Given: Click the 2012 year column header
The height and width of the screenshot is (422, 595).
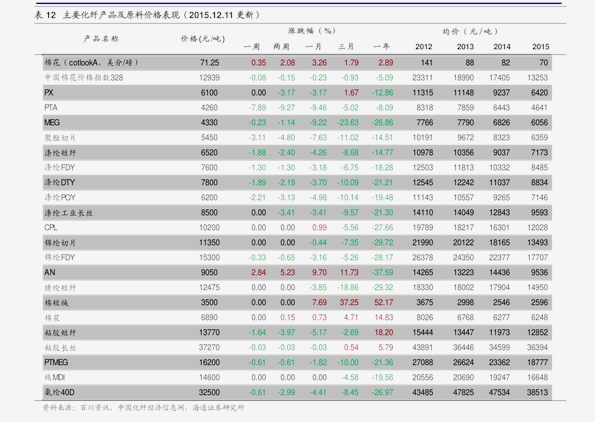Looking at the screenshot, I should 423,47.
